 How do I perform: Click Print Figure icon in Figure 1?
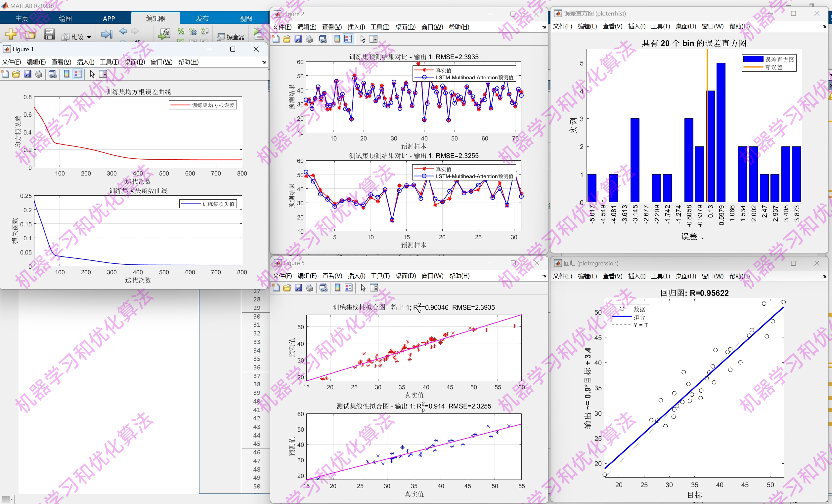[x=39, y=74]
